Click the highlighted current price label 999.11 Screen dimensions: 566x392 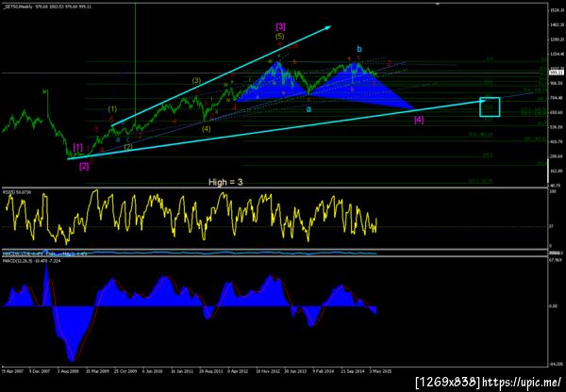(556, 73)
